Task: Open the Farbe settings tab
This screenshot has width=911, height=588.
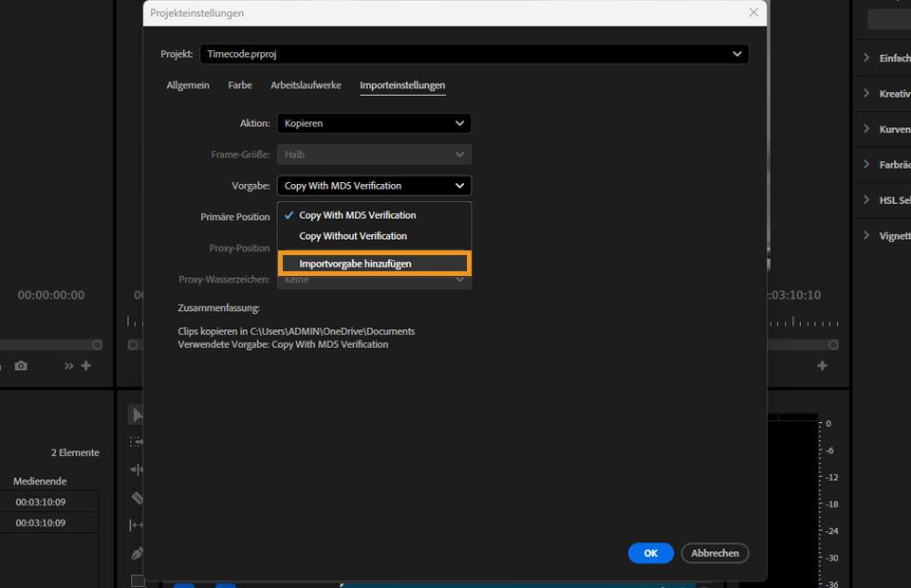Action: pos(239,85)
